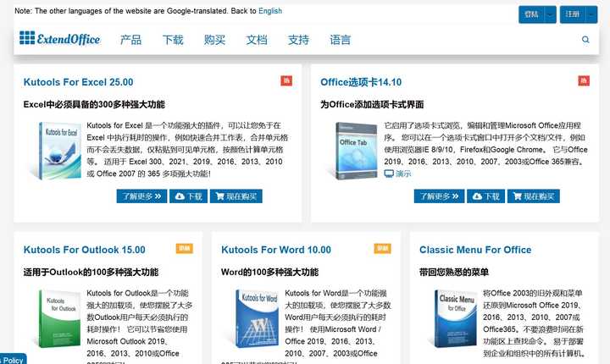Click 现在购买 buy now for Kutools For Excel
Viewport: 610px width, 364px height.
236,196
